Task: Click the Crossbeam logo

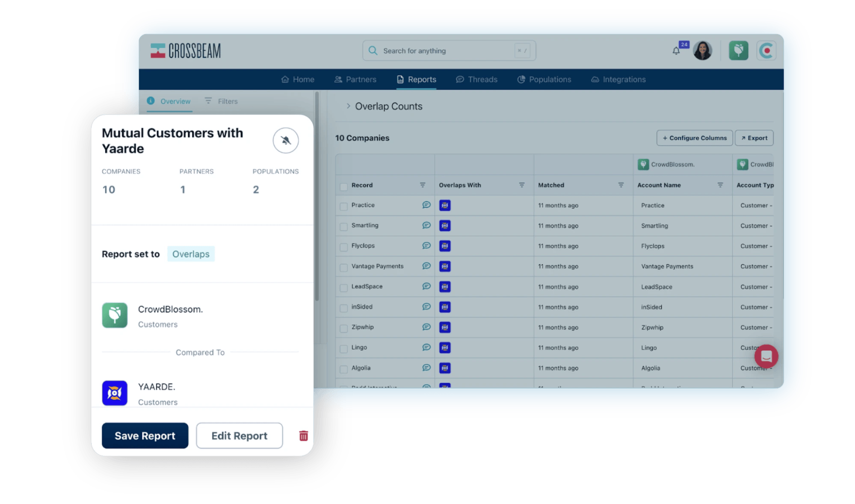Action: click(x=186, y=50)
